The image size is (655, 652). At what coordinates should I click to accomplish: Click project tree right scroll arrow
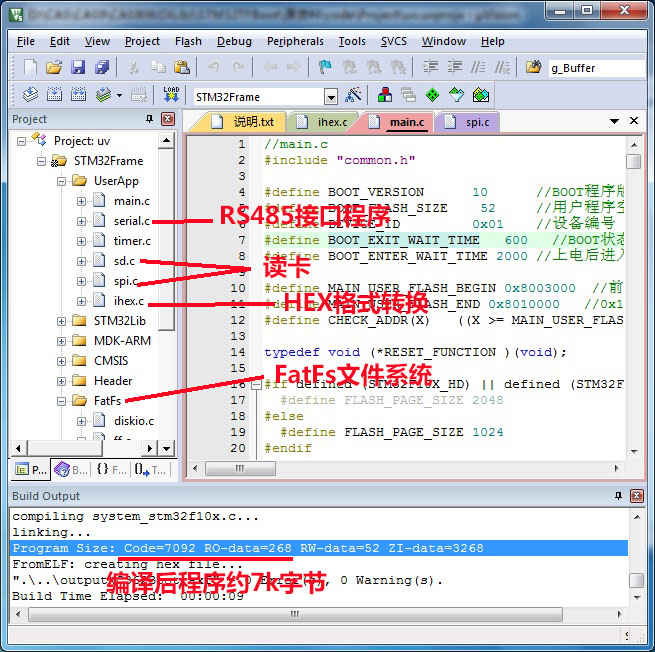point(150,449)
